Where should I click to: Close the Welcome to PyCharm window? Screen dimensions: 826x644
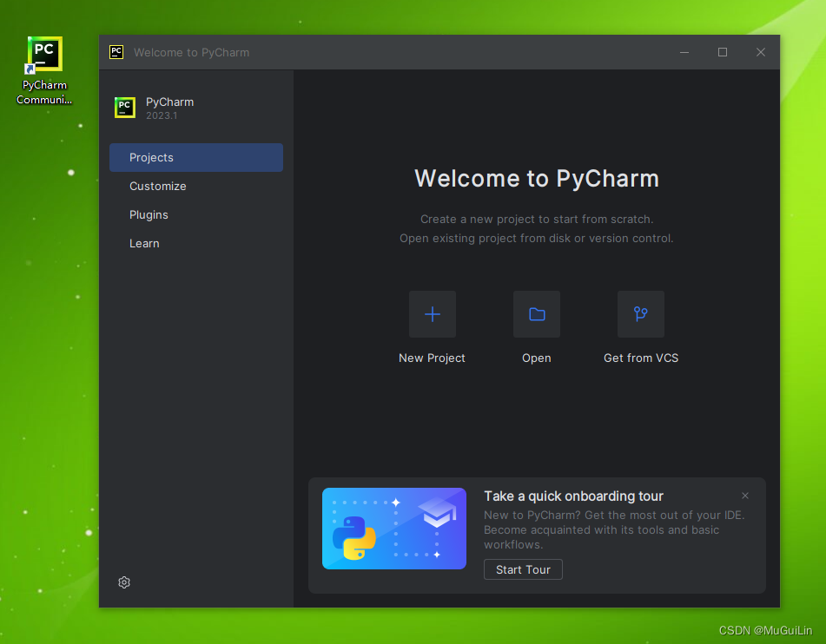pos(761,52)
